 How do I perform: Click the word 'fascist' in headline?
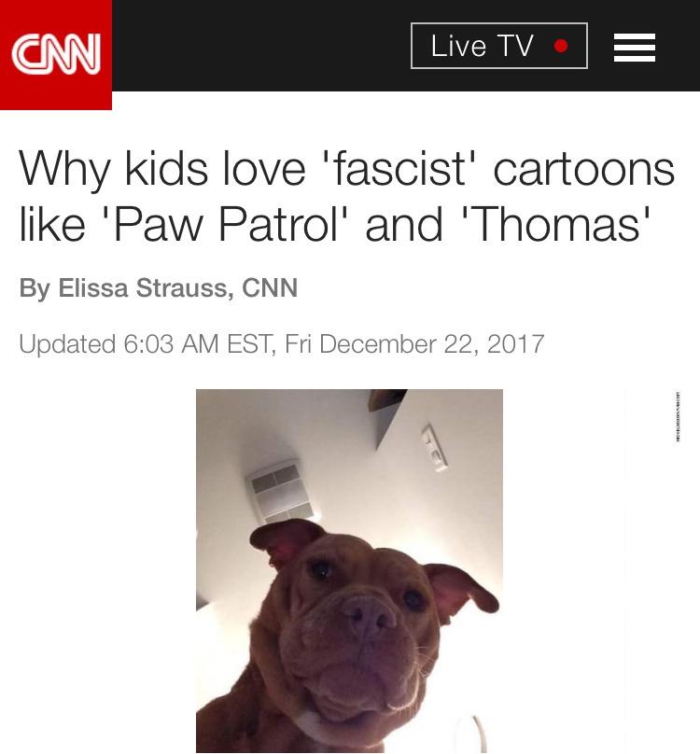tap(400, 168)
